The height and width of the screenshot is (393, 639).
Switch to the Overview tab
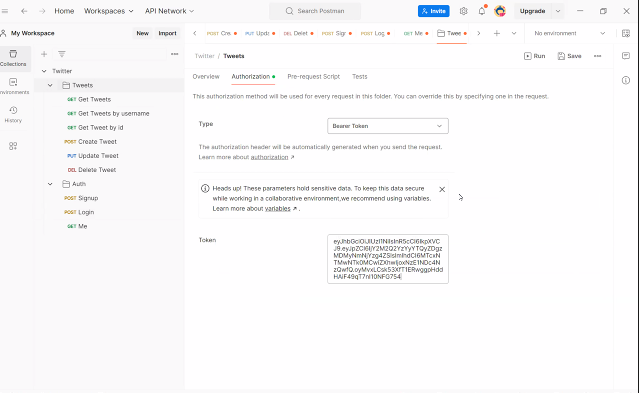pos(206,77)
